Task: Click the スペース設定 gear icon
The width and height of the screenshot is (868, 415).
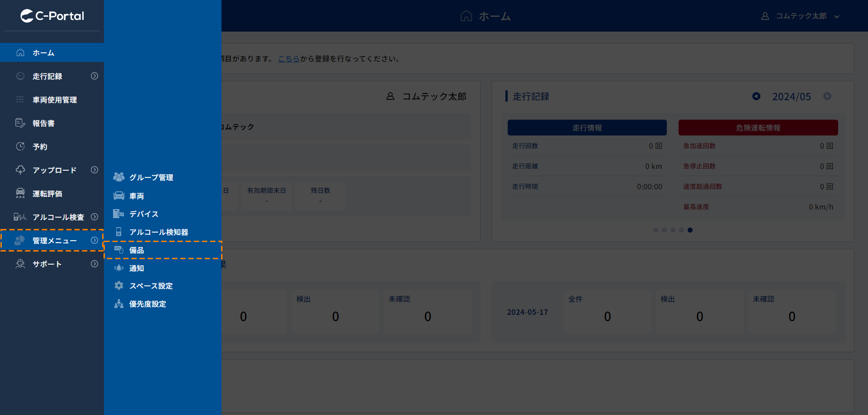Action: (x=119, y=285)
